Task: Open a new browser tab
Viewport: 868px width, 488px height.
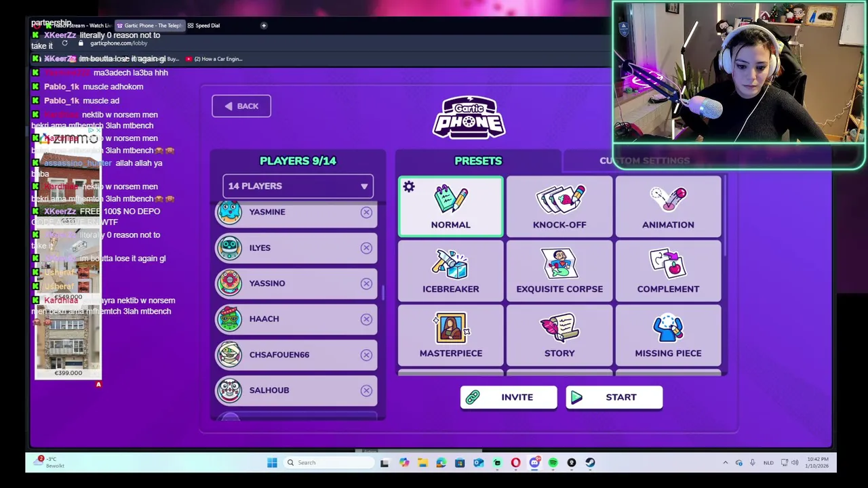Action: point(264,26)
